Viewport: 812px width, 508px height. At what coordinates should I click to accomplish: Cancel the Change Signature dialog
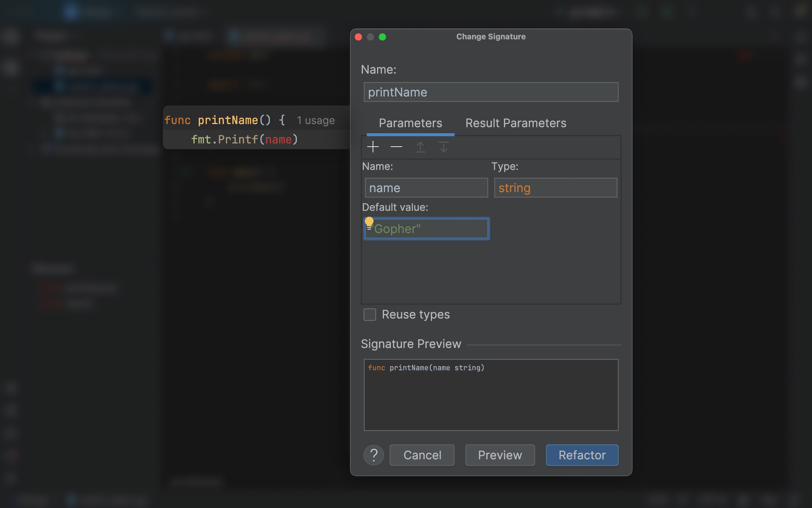click(422, 455)
